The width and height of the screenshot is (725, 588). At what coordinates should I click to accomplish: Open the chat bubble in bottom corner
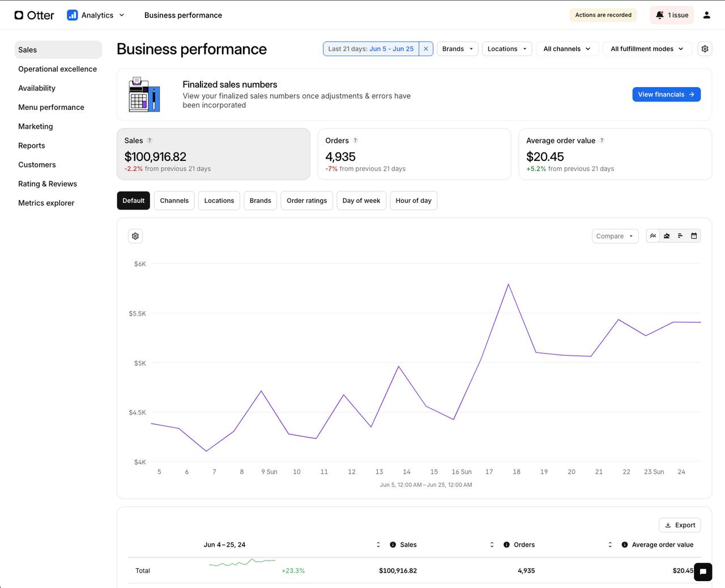(703, 572)
